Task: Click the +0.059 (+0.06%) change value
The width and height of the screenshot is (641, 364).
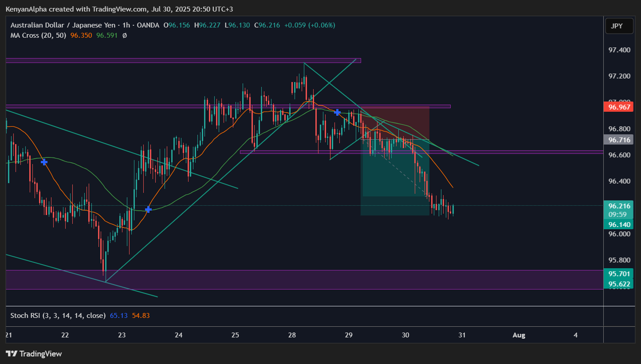Action: pyautogui.click(x=310, y=25)
